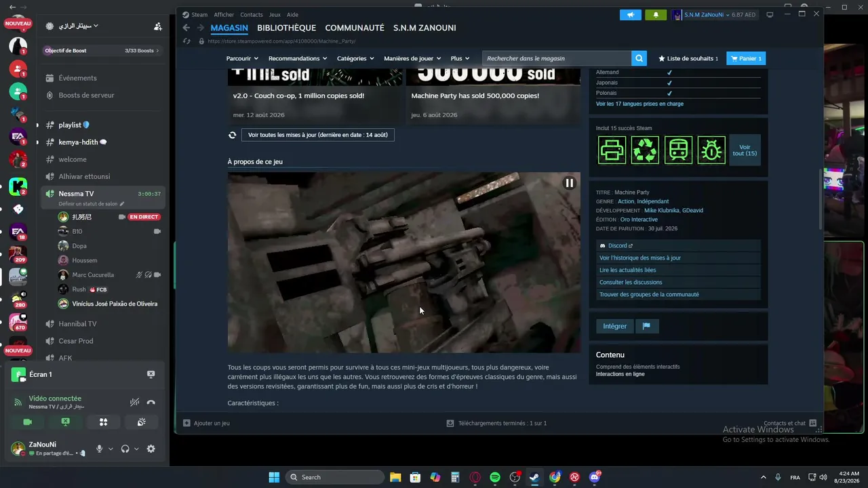Viewport: 868px width, 488px height.
Task: Open File Explorer from the taskbar
Action: [x=395, y=477]
